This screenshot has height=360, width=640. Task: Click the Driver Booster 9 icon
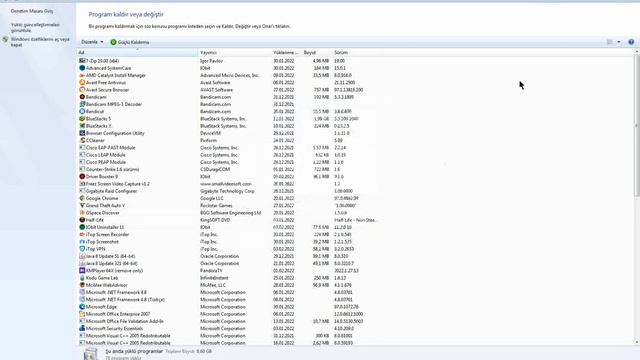[82, 177]
